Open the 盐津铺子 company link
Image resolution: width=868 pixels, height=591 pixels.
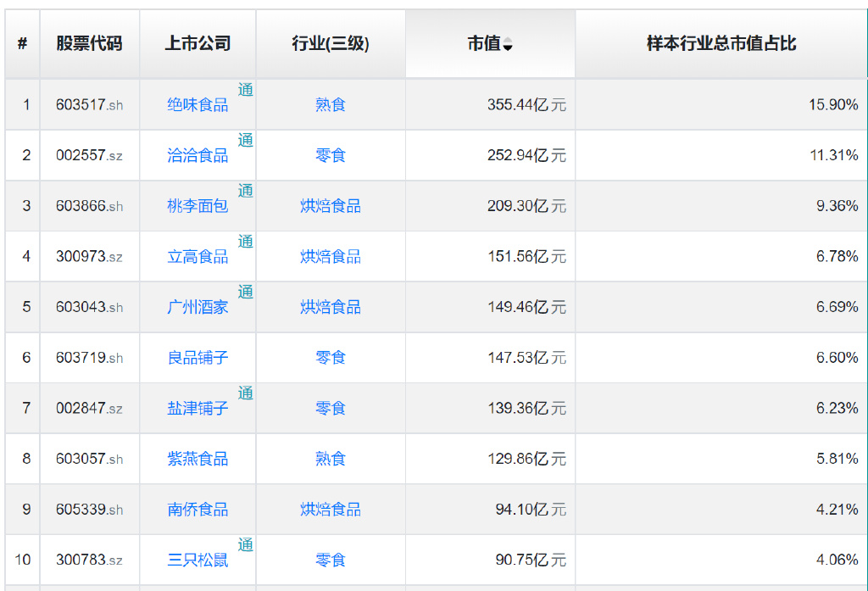198,408
